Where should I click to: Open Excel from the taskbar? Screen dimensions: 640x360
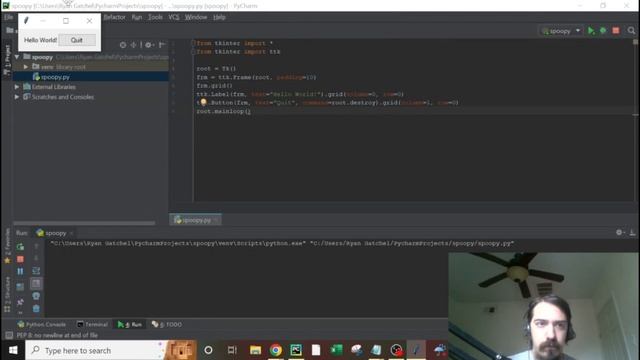336,350
